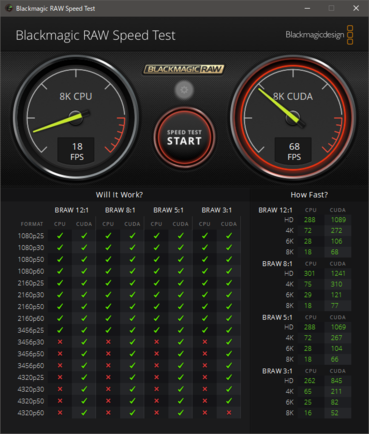The height and width of the screenshot is (434, 369).
Task: Click the FORMAT column label
Action: pos(32,224)
